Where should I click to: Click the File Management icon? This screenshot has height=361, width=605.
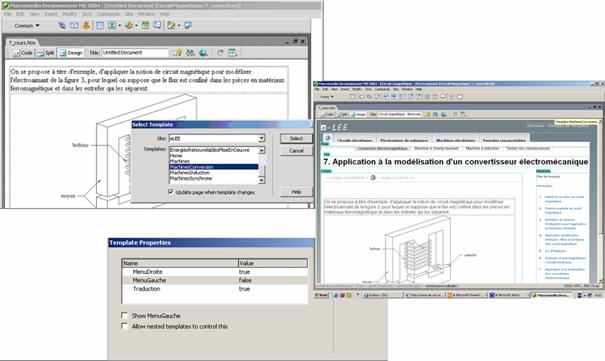point(190,53)
